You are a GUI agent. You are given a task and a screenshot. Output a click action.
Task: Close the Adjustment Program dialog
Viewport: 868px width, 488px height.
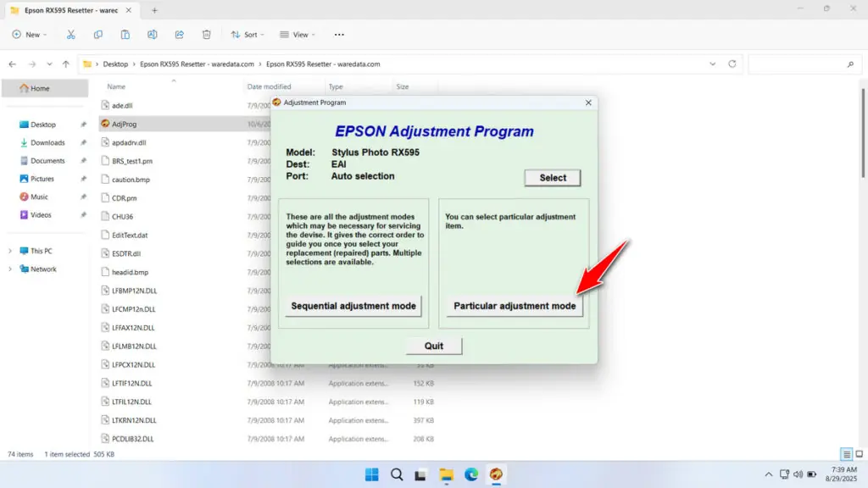pyautogui.click(x=588, y=103)
